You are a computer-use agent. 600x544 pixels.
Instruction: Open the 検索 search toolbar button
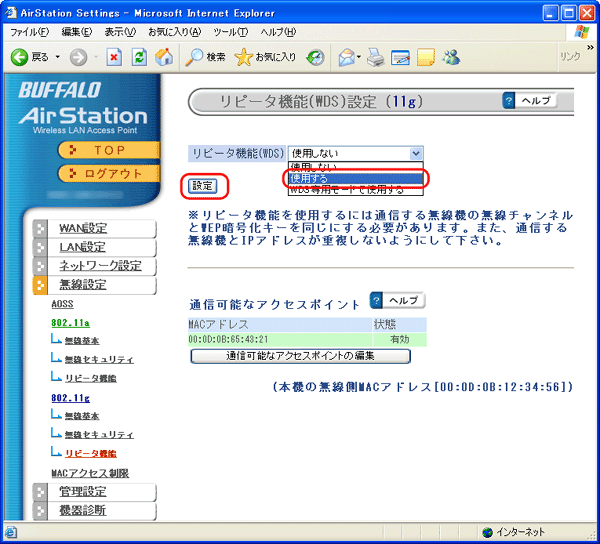(205, 57)
